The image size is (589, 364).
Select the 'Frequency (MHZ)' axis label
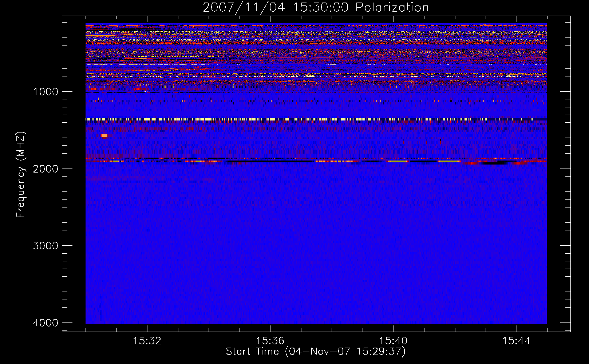(21, 175)
